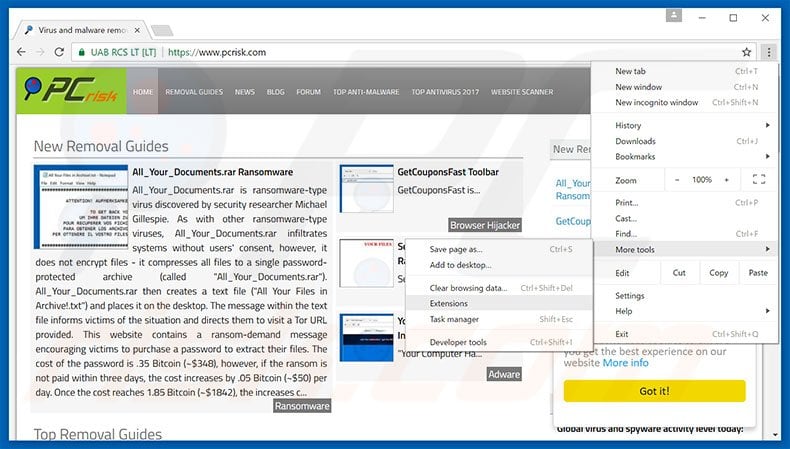Expand the History submenu arrow
Screen dimensions: 790x449
(x=768, y=125)
